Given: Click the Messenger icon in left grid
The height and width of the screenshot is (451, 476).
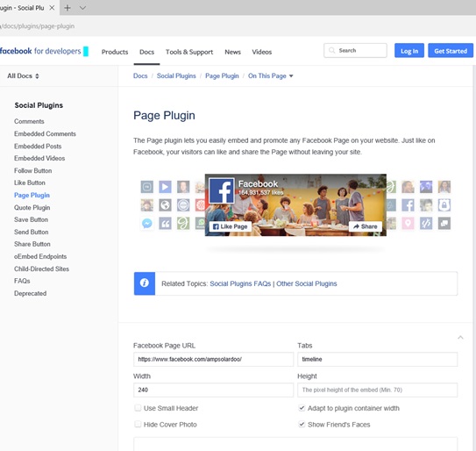Looking at the screenshot, I should click(147, 224).
